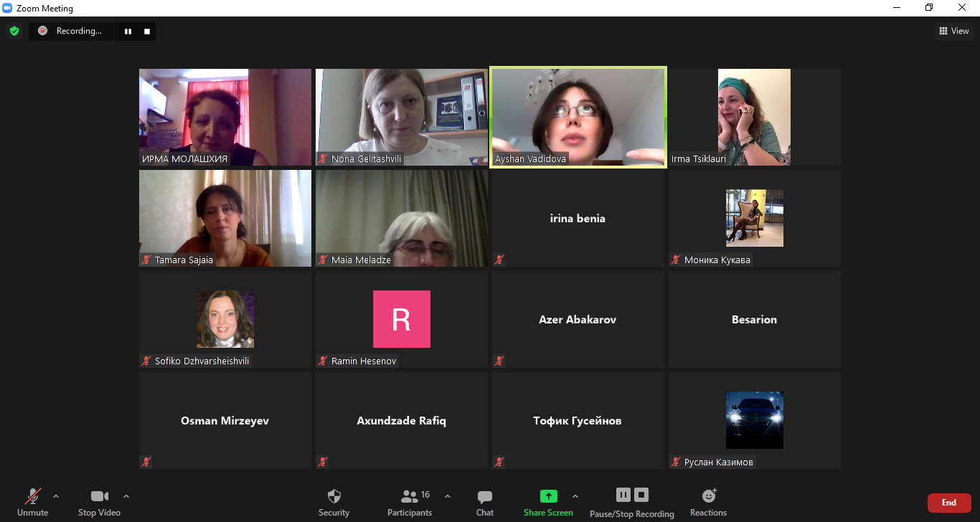
Task: Click the Unmute microphone icon
Action: (x=32, y=496)
